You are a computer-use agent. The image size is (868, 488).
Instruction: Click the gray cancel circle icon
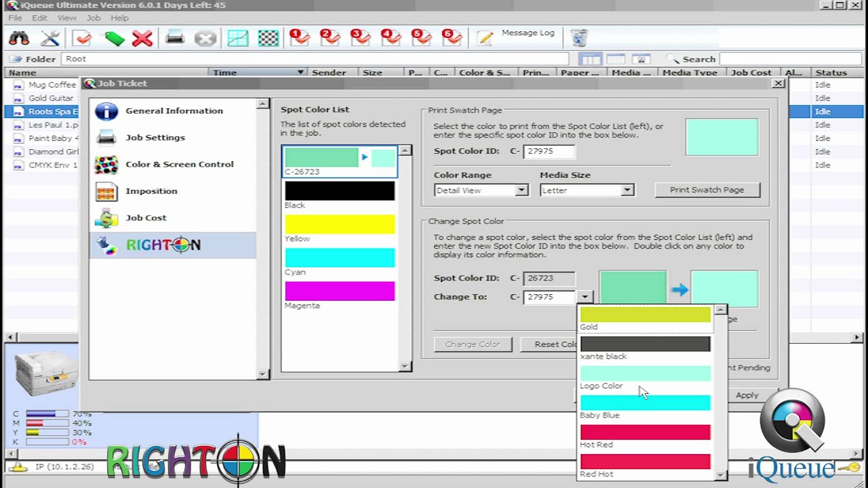tap(205, 38)
